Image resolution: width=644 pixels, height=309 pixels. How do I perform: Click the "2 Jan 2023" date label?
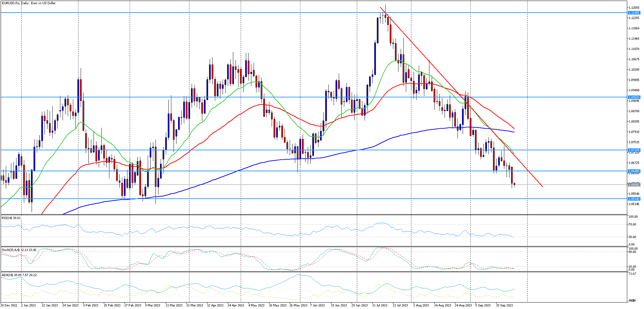(x=28, y=305)
